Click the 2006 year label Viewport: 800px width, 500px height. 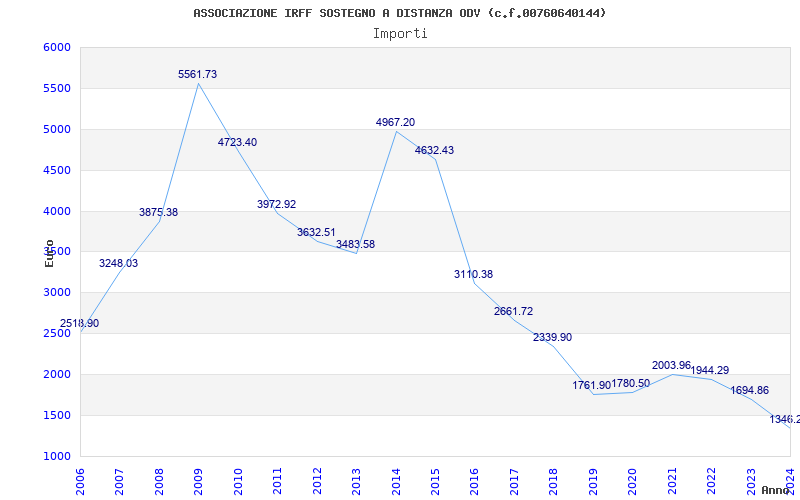coord(80,481)
